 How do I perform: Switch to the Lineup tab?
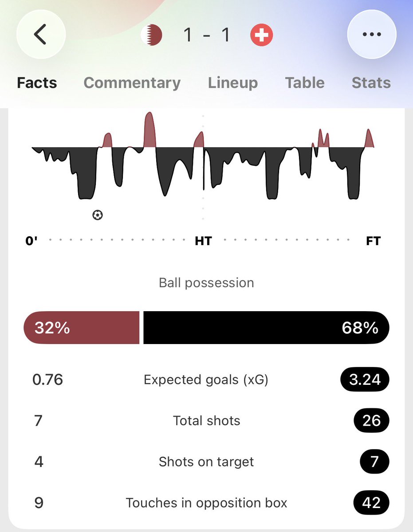point(233,82)
